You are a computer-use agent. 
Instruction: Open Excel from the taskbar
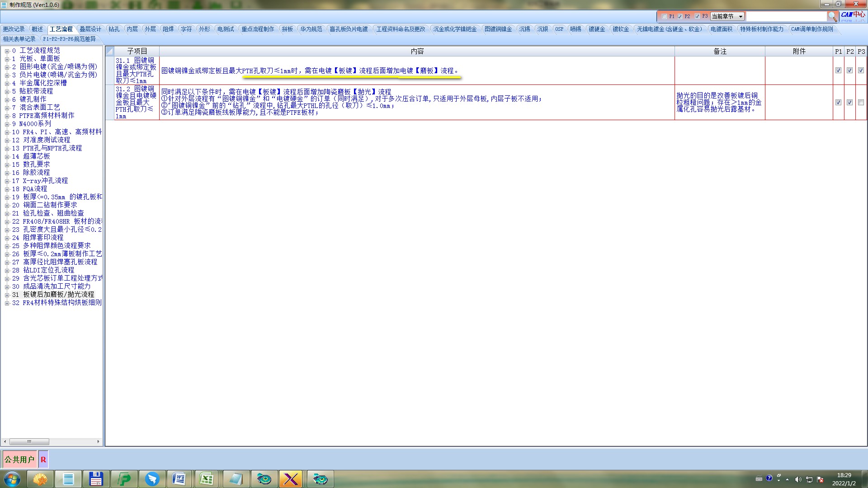(207, 479)
